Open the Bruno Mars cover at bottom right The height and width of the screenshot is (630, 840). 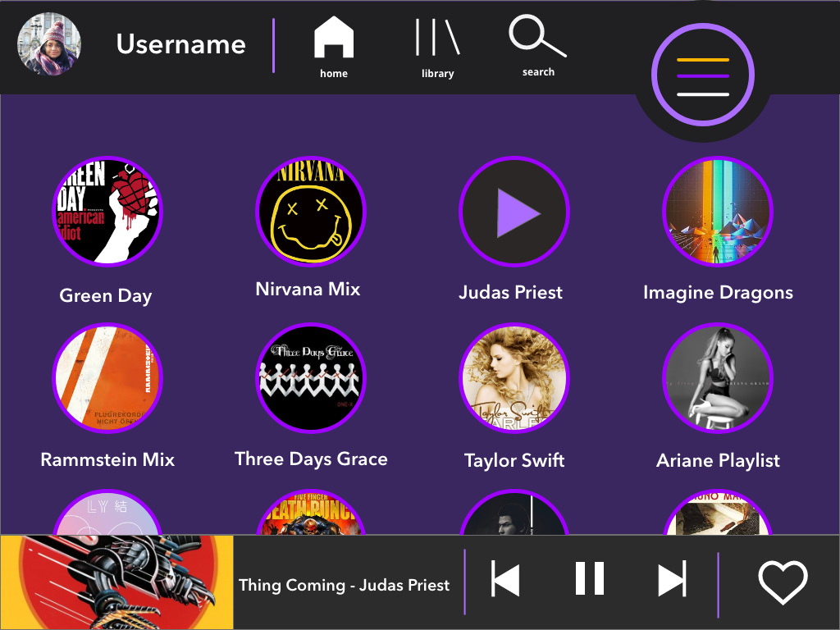[718, 513]
